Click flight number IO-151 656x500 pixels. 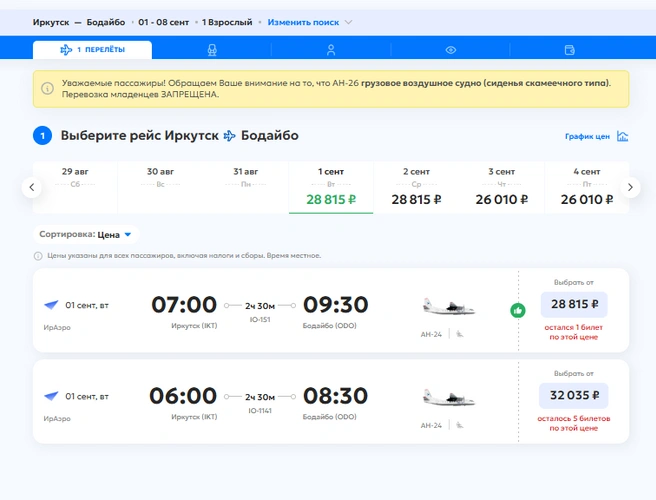tap(260, 320)
